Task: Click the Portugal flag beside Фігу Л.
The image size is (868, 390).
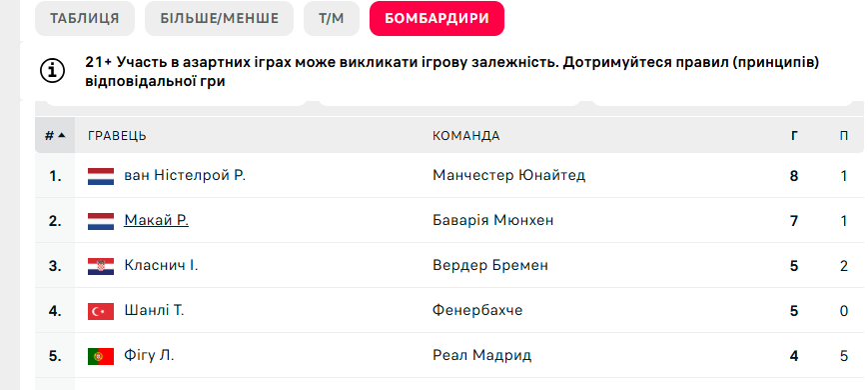Action: tap(101, 356)
